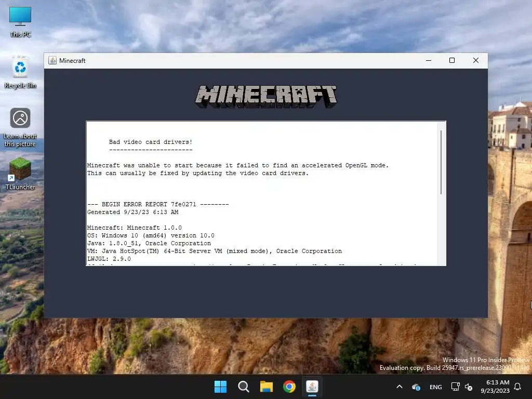532x399 pixels.
Task: Click the 'Bad video card drivers!' heading
Action: click(x=151, y=142)
